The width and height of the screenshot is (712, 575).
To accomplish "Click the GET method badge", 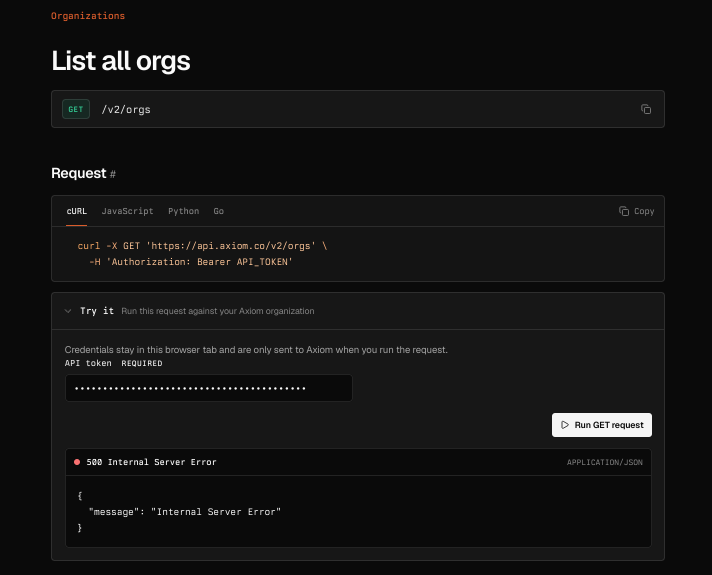I will (x=76, y=109).
